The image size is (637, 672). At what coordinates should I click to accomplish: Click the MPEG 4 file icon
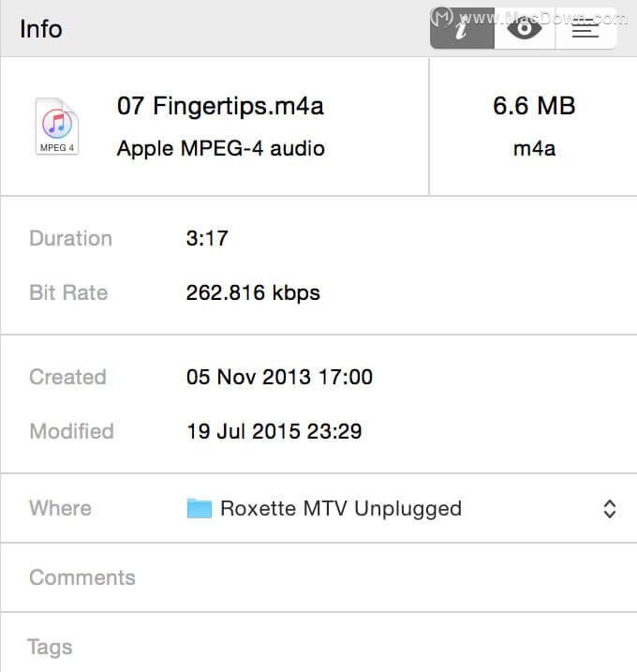(57, 126)
